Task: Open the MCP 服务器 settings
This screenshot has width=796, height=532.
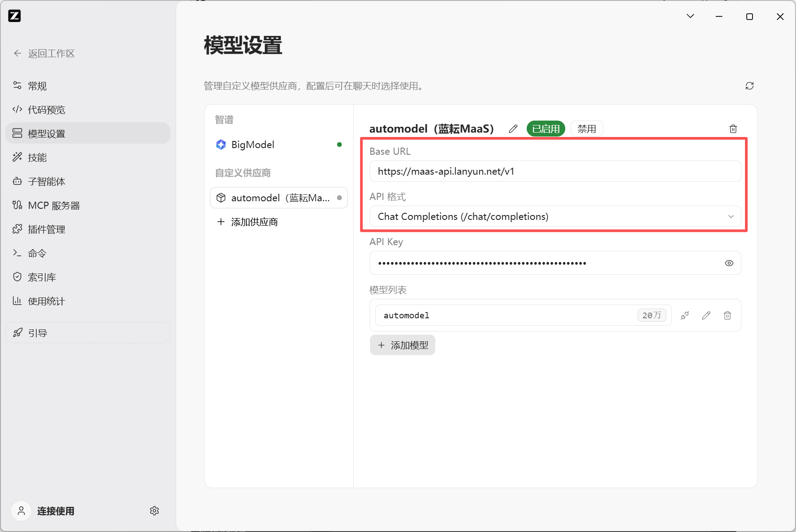Action: tap(88, 205)
